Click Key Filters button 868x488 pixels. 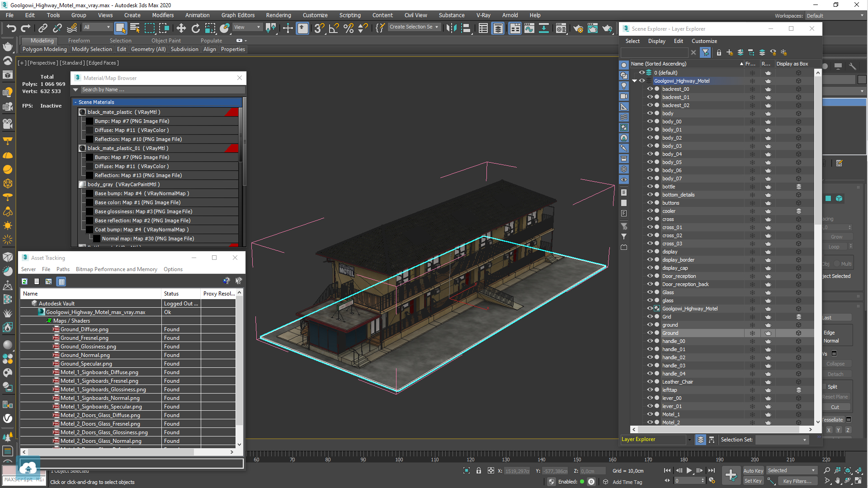coord(797,481)
